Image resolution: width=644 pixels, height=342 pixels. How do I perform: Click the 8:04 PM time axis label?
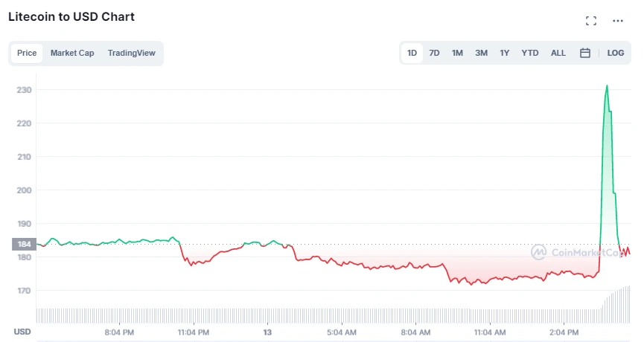click(x=119, y=332)
